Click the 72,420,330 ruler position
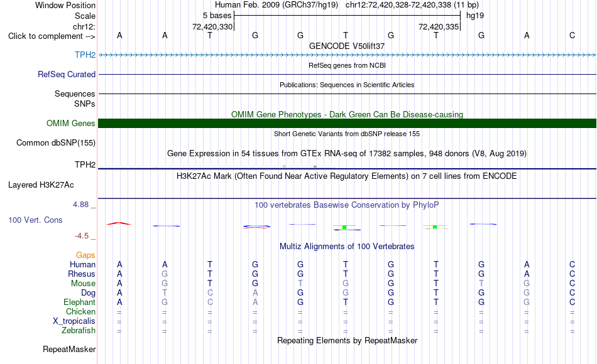Viewport: 597px width, 364px height. (x=212, y=26)
